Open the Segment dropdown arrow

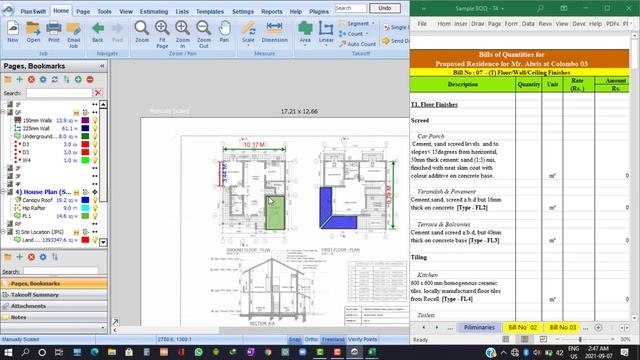point(373,24)
